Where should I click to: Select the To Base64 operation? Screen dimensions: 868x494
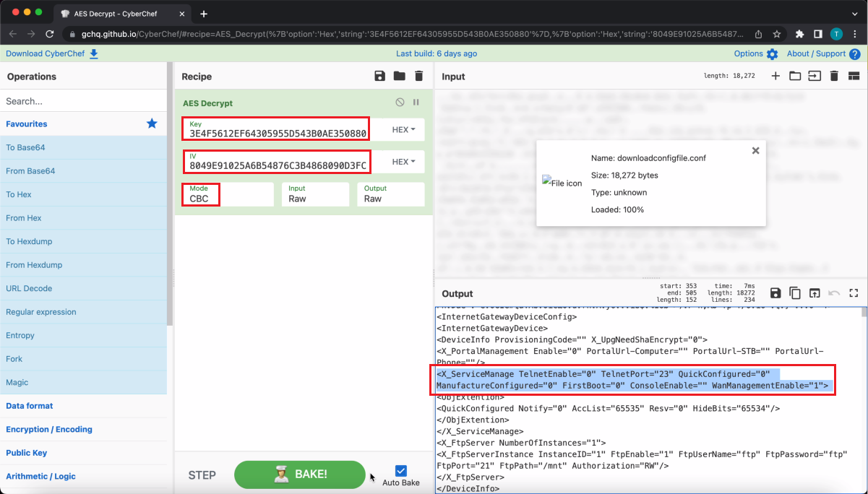[x=83, y=147]
